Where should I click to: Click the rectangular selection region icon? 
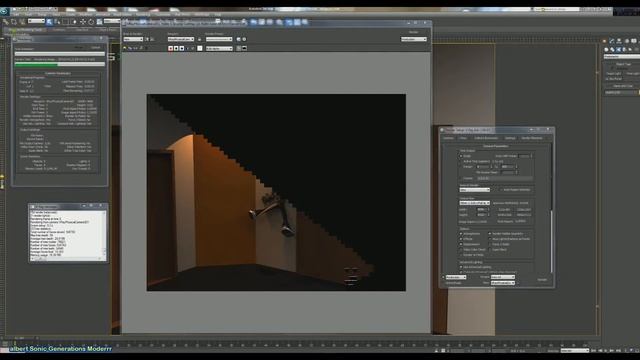pos(66,22)
